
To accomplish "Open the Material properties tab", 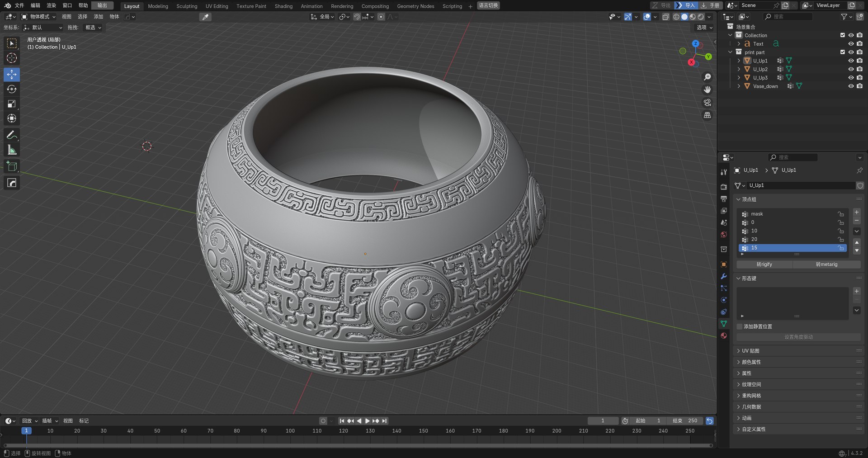I will click(724, 335).
